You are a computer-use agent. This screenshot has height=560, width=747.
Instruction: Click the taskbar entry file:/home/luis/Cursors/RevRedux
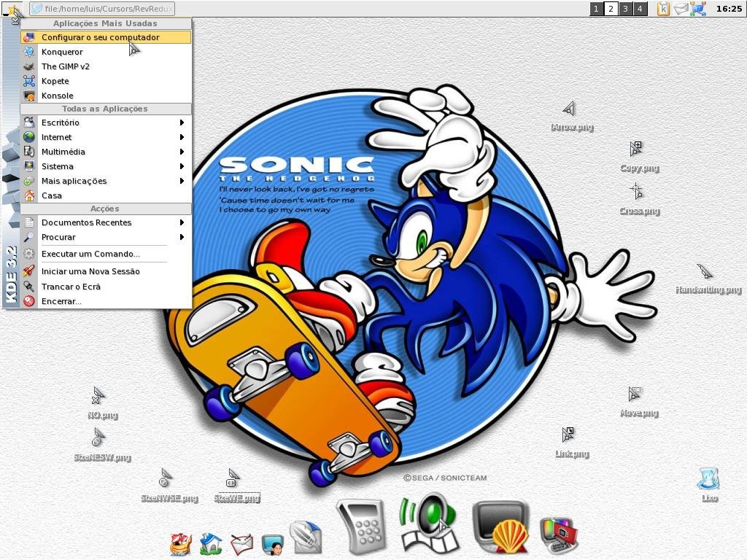[x=102, y=9]
